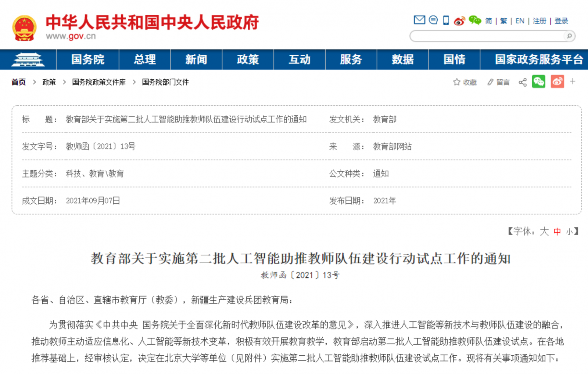Screen dimensions: 588x374
Task: Click the government building home icon
Action: 28,59
